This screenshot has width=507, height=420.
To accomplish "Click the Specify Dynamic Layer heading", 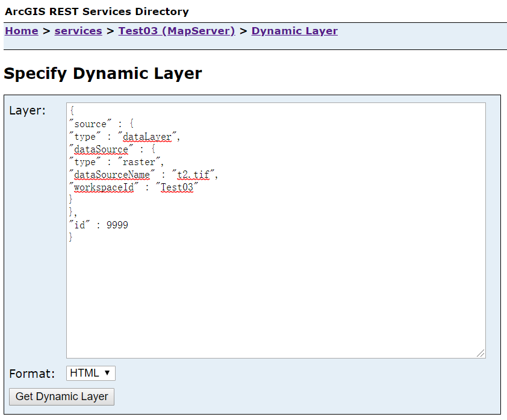I will point(103,74).
